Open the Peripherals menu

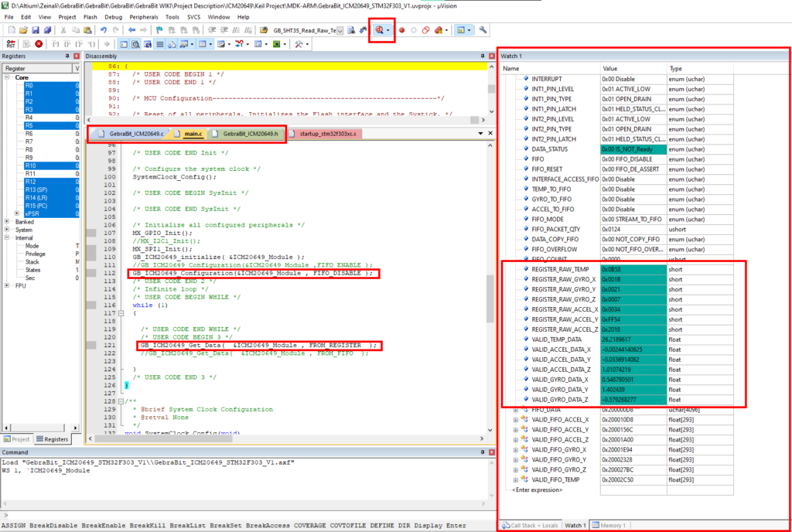click(144, 17)
